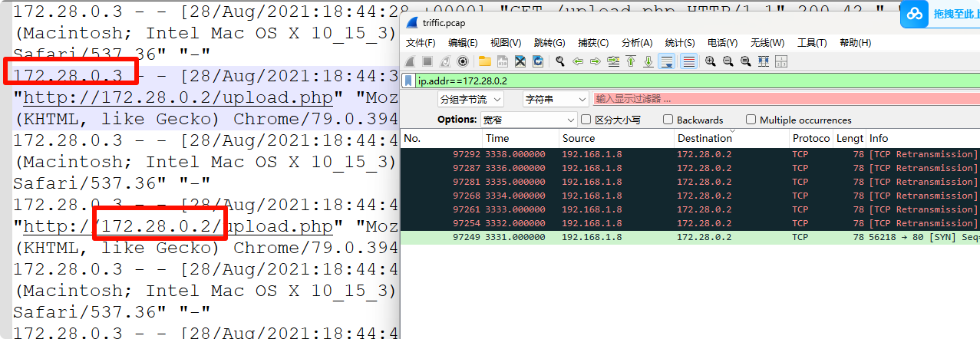Open the 统计(S) menu
Viewport: 980px width, 339px height.
click(x=680, y=43)
